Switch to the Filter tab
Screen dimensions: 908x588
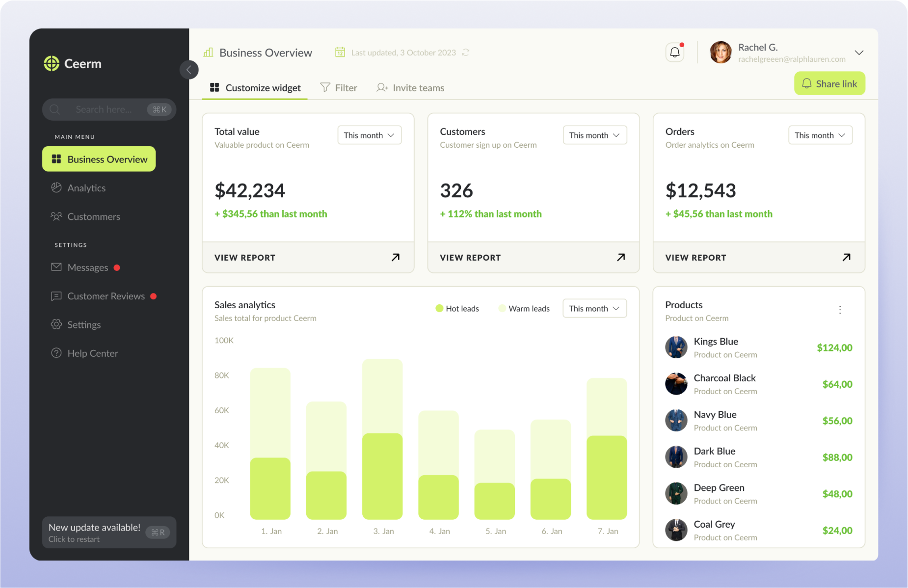pos(339,87)
